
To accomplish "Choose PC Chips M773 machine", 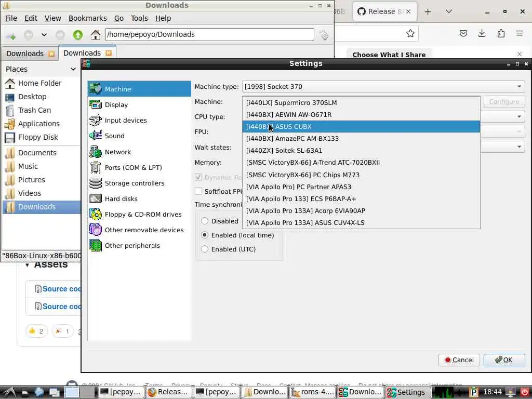I will click(x=361, y=175).
